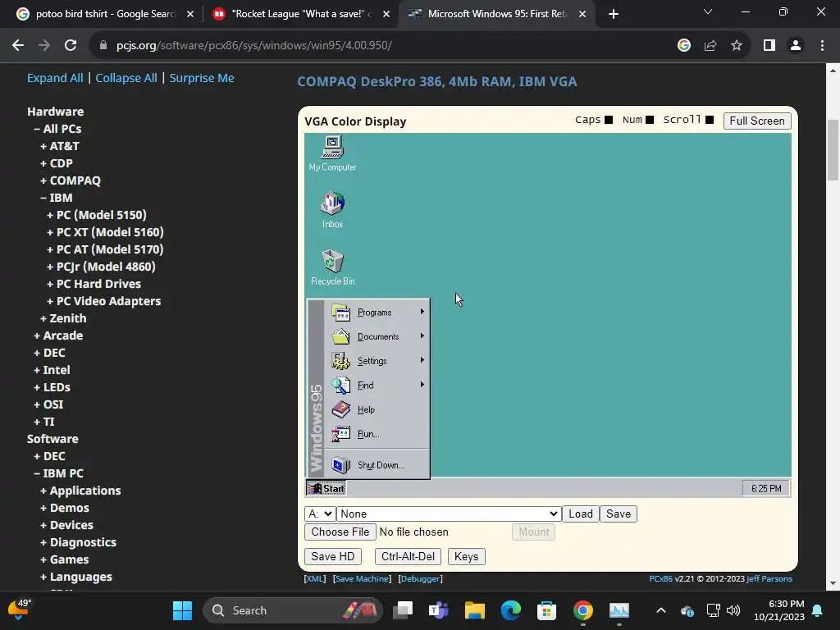Screen dimensions: 840x630
Task: Click the Surprise Me link
Action: point(202,78)
